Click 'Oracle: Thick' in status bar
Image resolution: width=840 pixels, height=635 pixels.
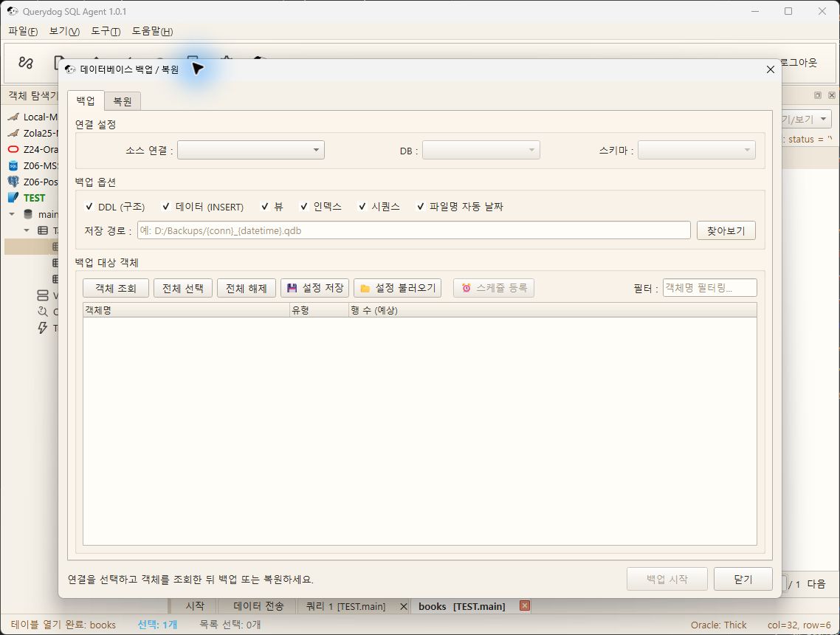[718, 625]
